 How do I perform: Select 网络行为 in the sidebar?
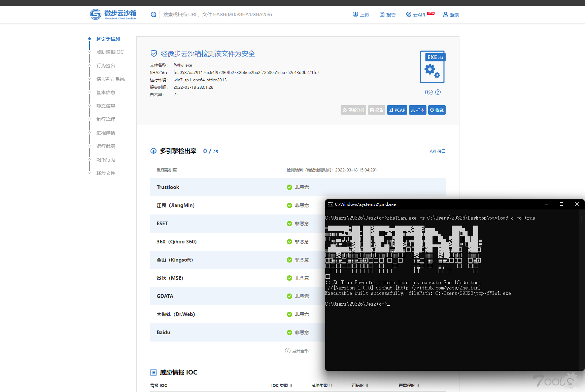coord(106,160)
